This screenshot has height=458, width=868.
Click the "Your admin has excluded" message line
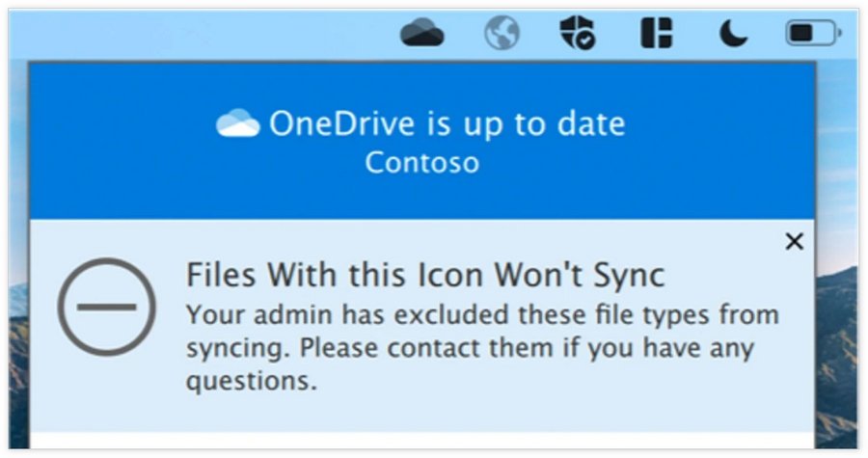pos(481,315)
